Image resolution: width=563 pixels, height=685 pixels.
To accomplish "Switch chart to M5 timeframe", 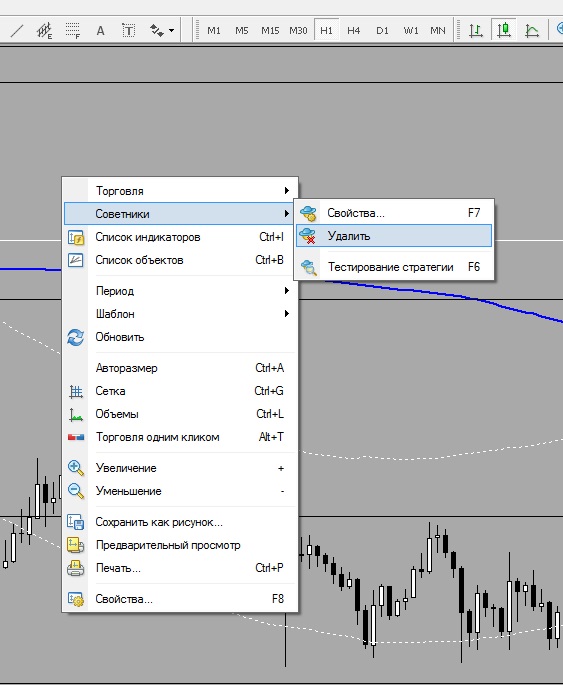I will (x=242, y=31).
